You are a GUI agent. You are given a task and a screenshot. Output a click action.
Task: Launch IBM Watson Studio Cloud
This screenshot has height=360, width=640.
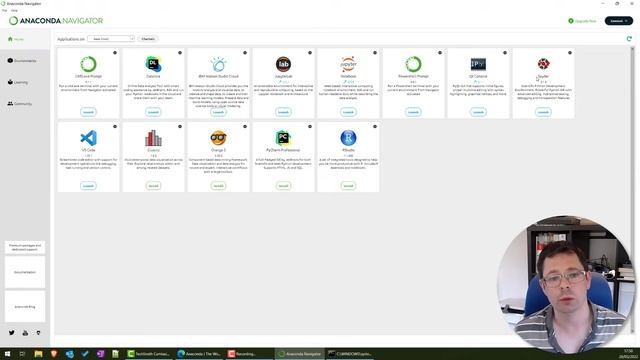tap(218, 112)
